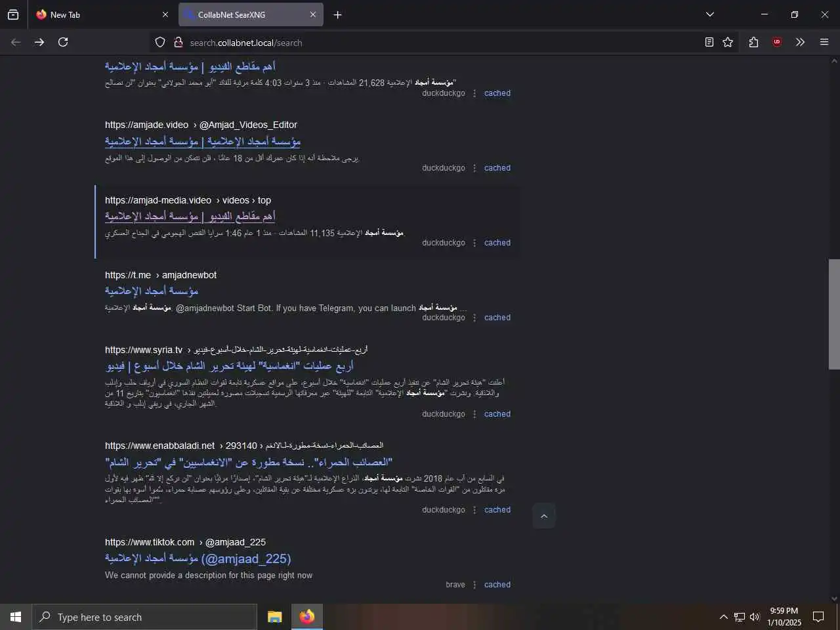Click the page vertical scrollbar thumb
The image size is (840, 630).
click(834, 314)
